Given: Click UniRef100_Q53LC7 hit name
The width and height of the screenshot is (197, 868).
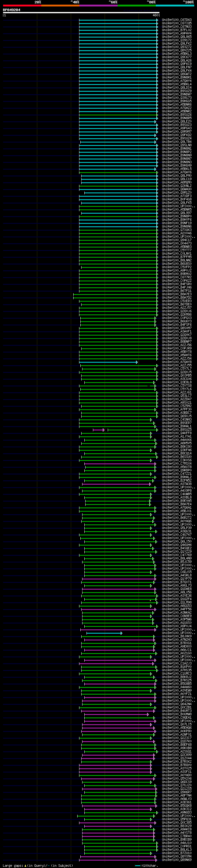Looking at the screenshot, I should pyautogui.click(x=177, y=396).
